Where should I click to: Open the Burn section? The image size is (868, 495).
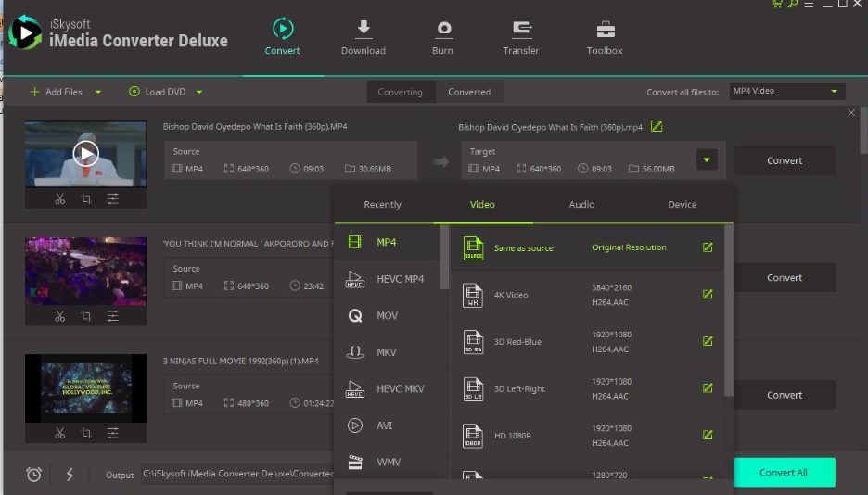(443, 38)
